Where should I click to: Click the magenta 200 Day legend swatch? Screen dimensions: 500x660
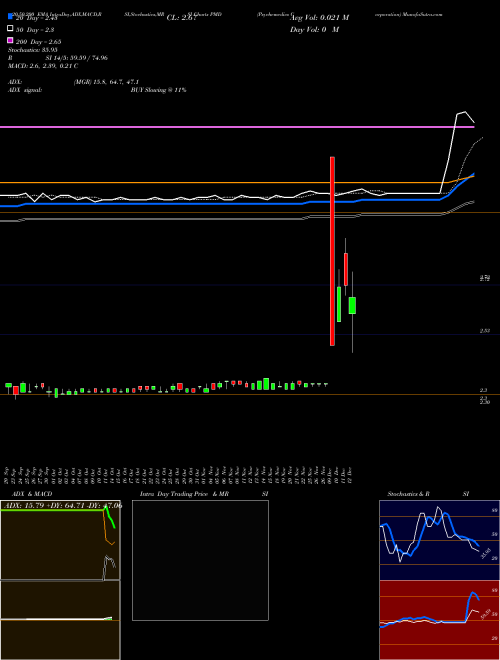[11, 40]
